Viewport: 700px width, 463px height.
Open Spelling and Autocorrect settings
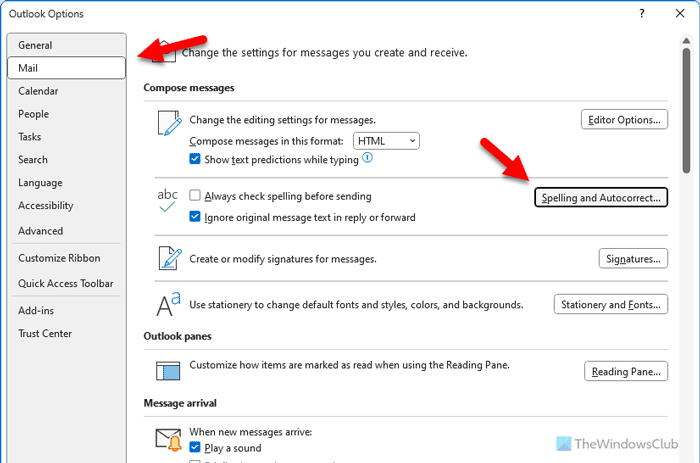coord(601,198)
